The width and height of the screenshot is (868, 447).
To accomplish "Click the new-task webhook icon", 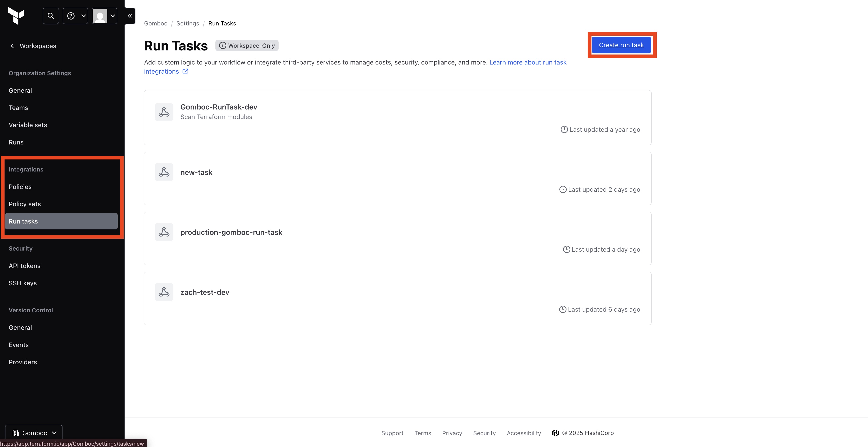I will tap(164, 172).
